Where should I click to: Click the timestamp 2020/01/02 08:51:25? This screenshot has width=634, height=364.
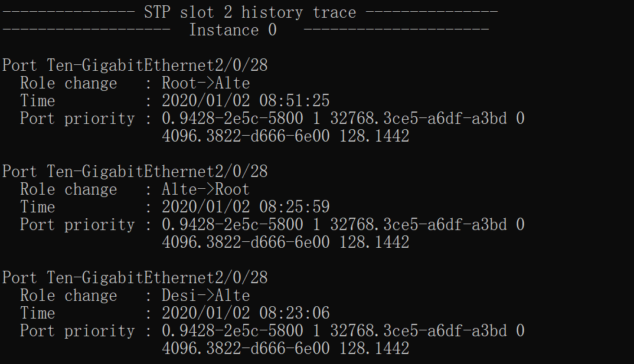tap(246, 101)
